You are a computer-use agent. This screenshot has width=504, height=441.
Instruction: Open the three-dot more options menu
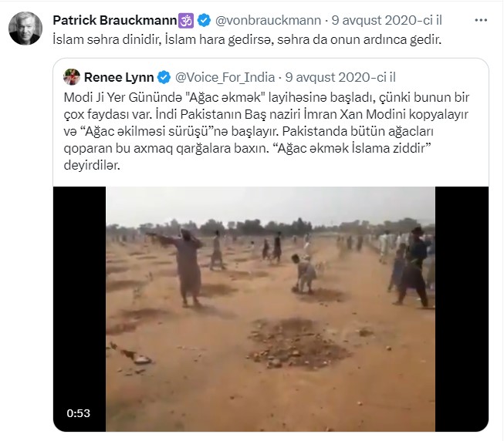pos(481,20)
